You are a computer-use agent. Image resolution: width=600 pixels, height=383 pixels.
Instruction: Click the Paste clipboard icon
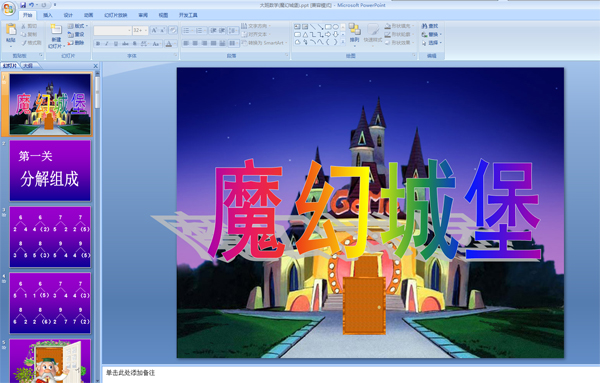(11, 29)
